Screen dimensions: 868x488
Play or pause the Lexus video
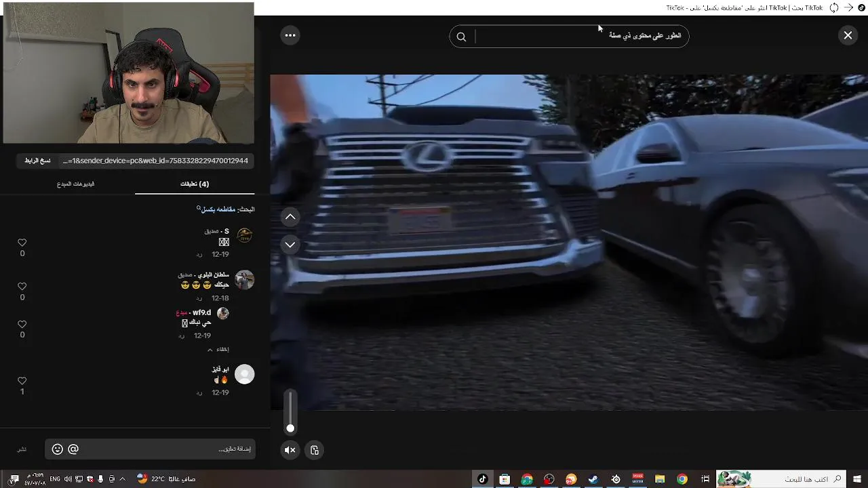pyautogui.click(x=569, y=242)
